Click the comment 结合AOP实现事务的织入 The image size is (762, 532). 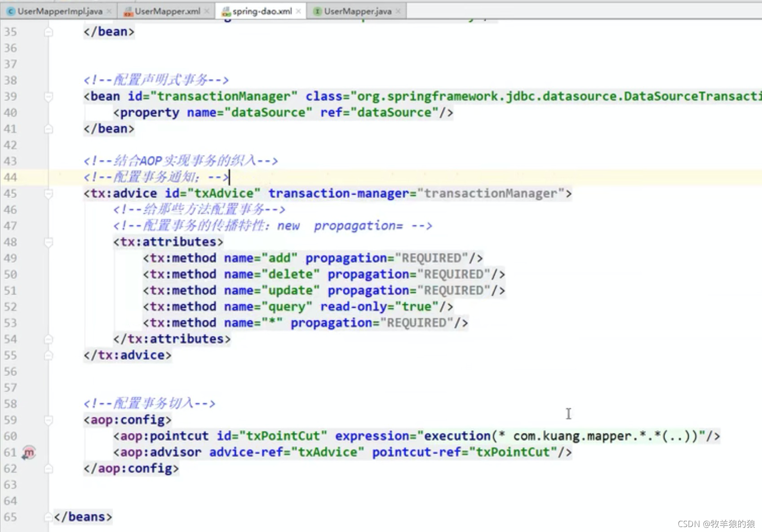pos(181,161)
